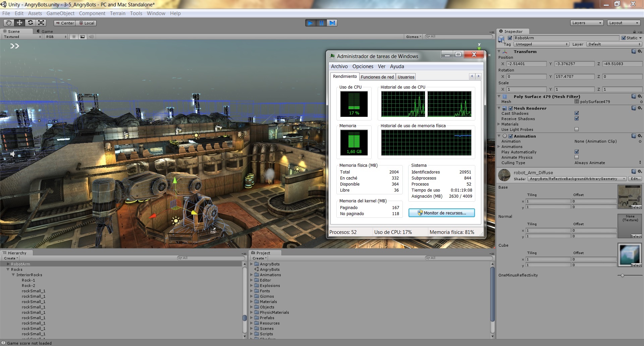644x346 pixels.
Task: Click the Position X input field
Action: click(x=526, y=64)
